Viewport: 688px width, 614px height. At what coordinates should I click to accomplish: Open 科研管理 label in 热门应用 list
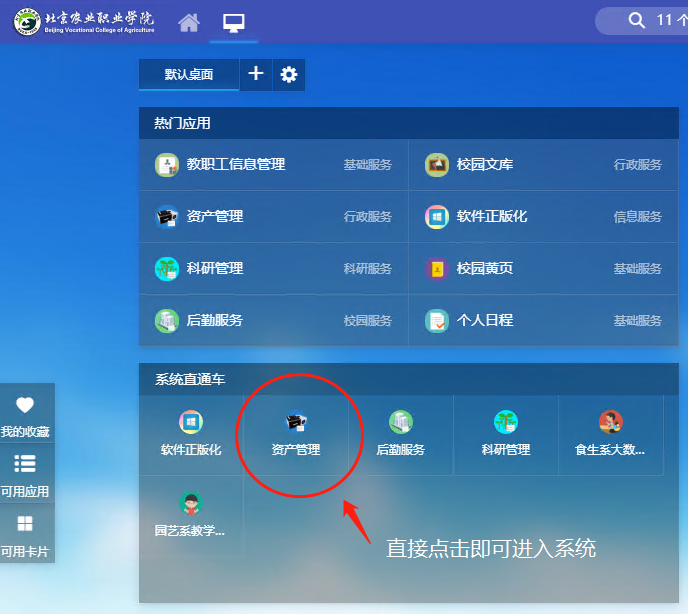click(x=215, y=269)
